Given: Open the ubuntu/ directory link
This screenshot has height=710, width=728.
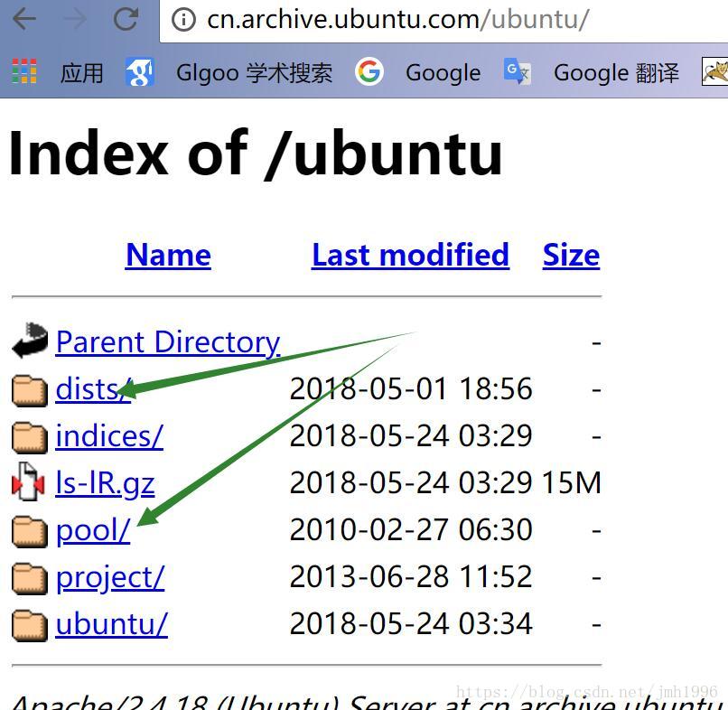Looking at the screenshot, I should 111,623.
